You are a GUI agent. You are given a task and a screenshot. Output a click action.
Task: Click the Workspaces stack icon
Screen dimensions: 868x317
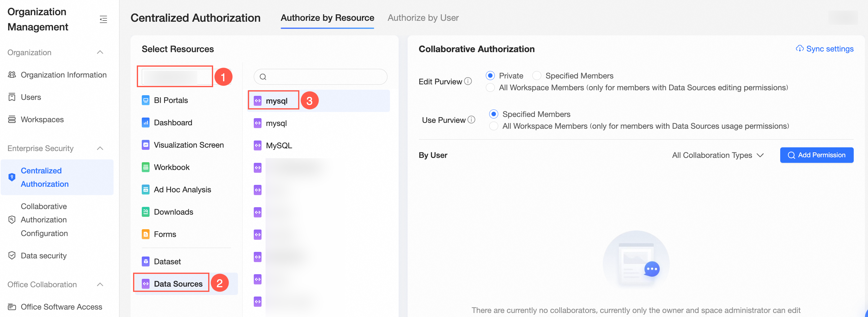tap(12, 120)
